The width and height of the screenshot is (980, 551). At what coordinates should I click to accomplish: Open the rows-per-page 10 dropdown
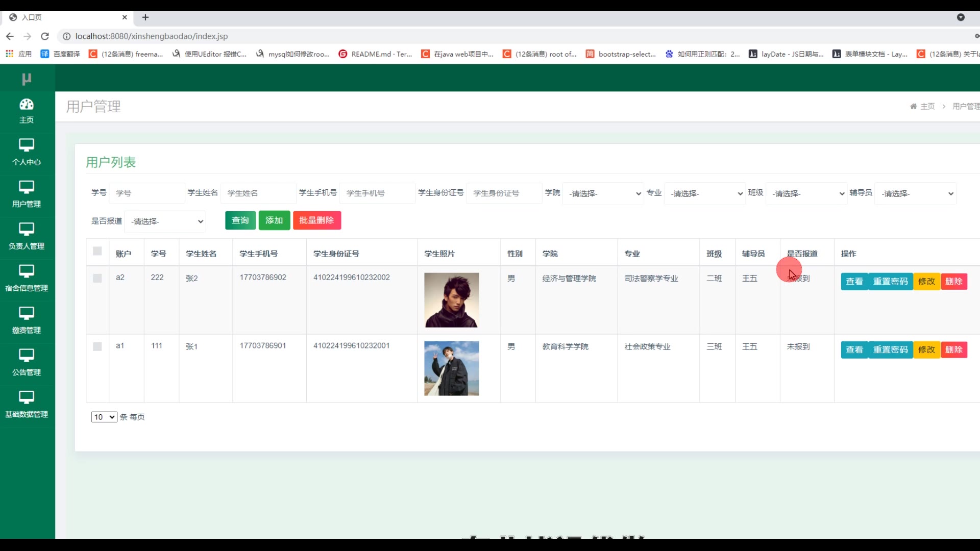(104, 417)
